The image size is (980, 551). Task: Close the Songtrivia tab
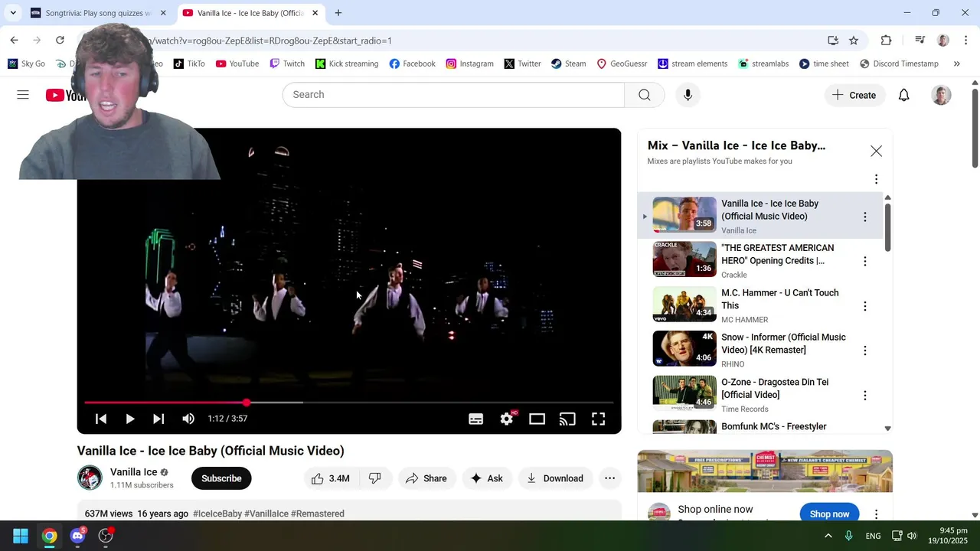163,13
